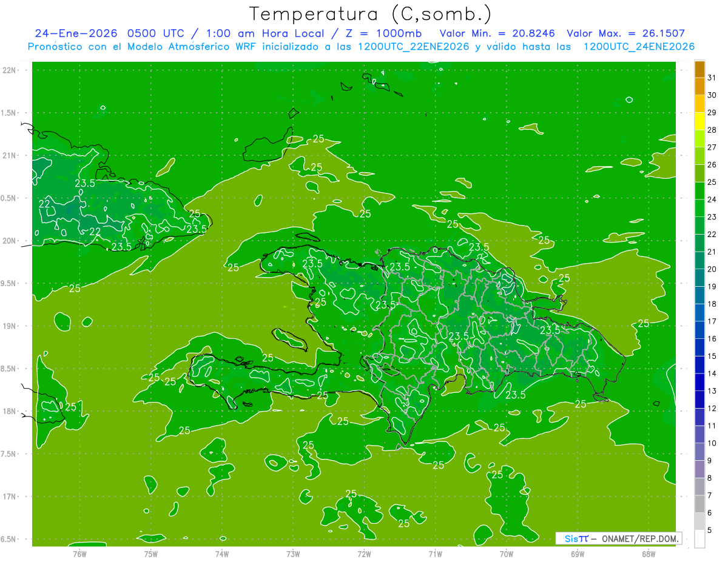Pick the dark orange swatch above 31
This screenshot has height=562, width=728.
(699, 69)
